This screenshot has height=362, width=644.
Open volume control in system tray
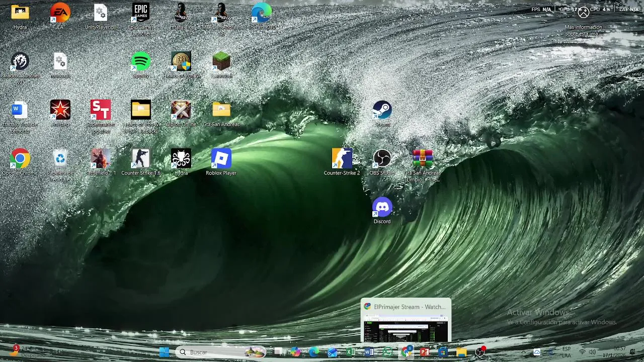[592, 352]
